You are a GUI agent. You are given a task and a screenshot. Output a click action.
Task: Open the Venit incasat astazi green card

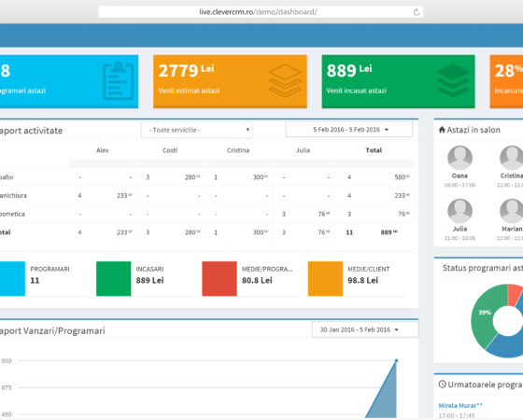pos(398,81)
